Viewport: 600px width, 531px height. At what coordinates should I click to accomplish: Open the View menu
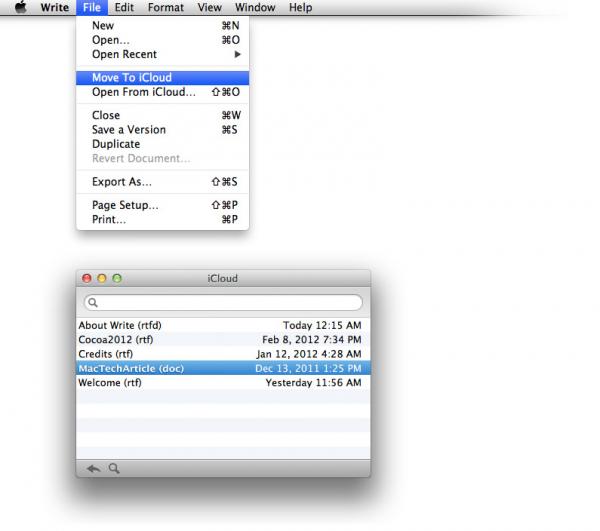[x=209, y=7]
